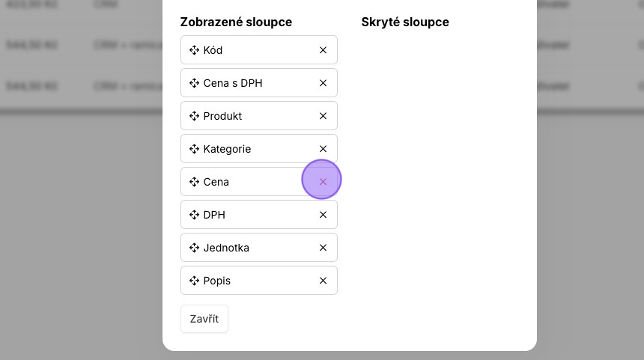Click the move handle of Kód
Image resolution: width=644 pixels, height=360 pixels.
click(194, 50)
